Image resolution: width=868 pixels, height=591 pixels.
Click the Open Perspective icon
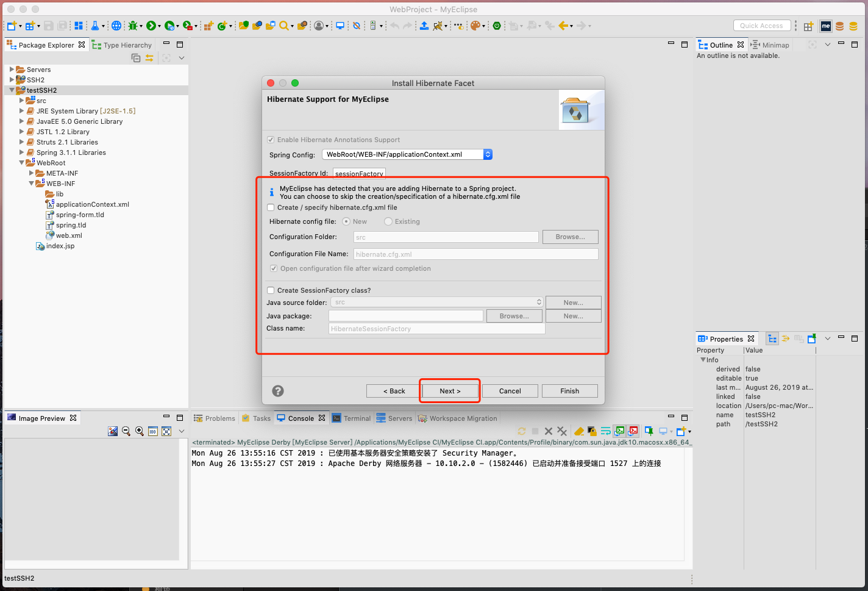[x=808, y=26]
